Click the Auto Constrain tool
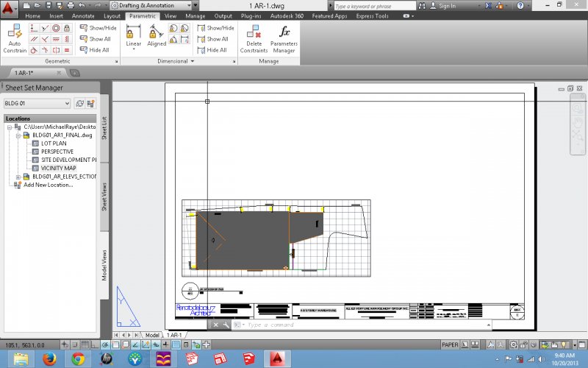The height and width of the screenshot is (368, 588). (x=14, y=37)
